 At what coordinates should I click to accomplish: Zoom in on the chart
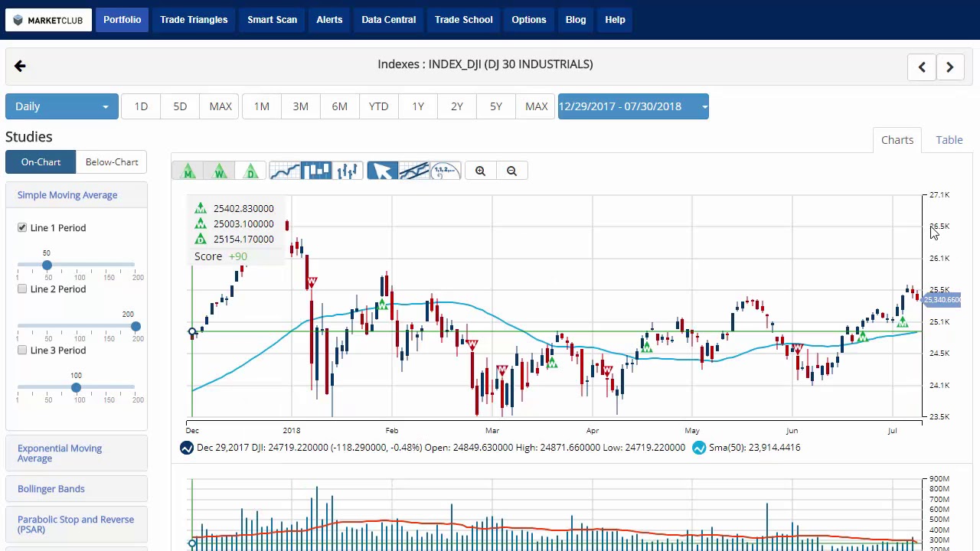(480, 171)
